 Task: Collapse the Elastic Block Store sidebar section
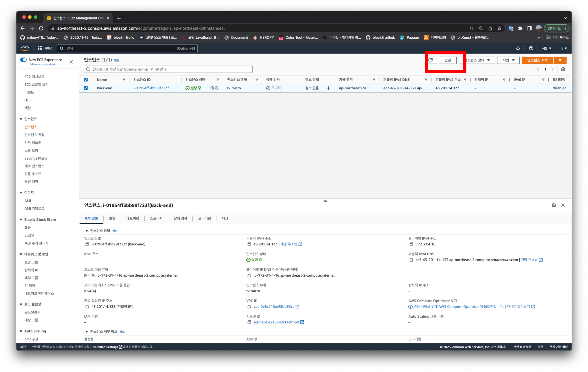(x=21, y=220)
